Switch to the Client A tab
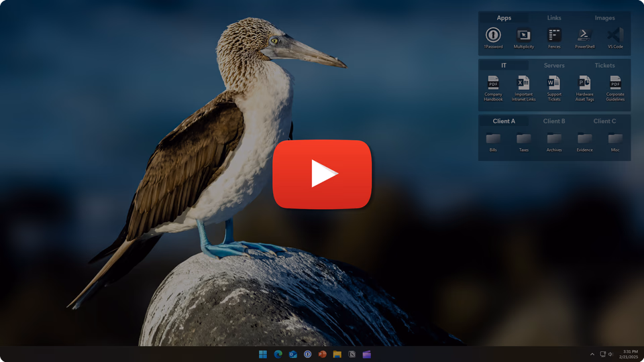 click(504, 121)
